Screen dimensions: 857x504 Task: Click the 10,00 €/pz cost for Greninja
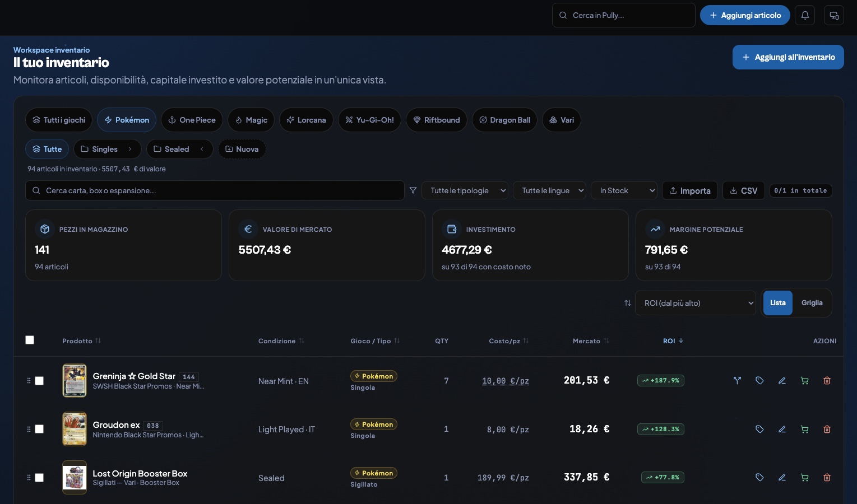pyautogui.click(x=506, y=381)
